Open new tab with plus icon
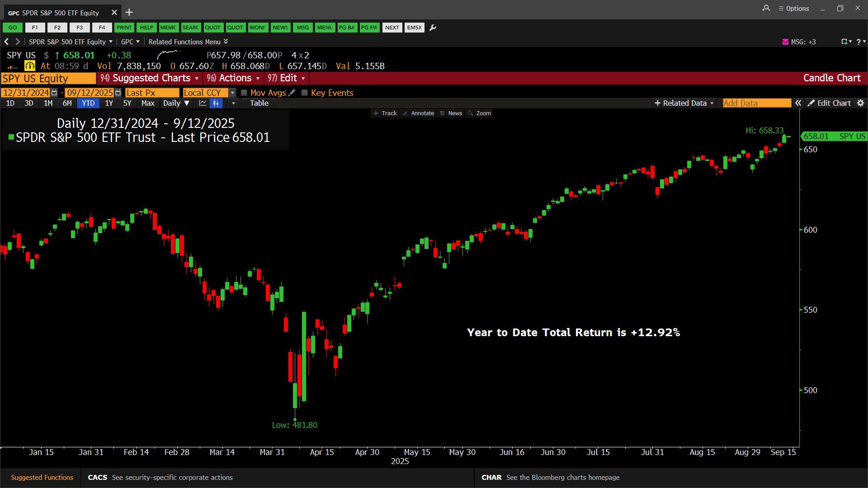Viewport: 868px width, 488px height. [129, 12]
